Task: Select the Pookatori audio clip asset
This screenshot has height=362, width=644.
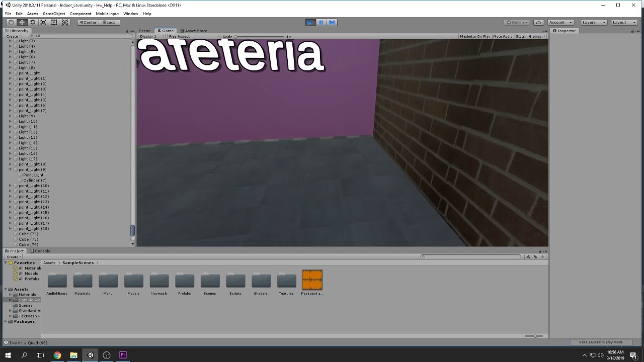Action: (312, 283)
